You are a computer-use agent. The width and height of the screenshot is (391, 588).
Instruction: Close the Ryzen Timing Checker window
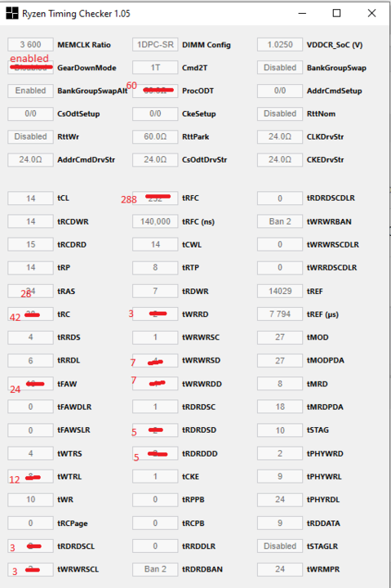371,14
